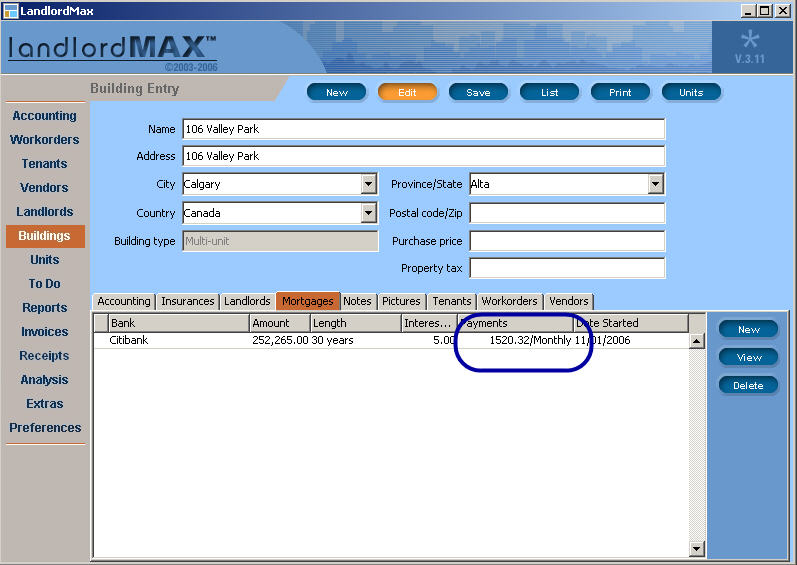Click the mortgage list scroll up arrow
The image size is (797, 565).
697,341
